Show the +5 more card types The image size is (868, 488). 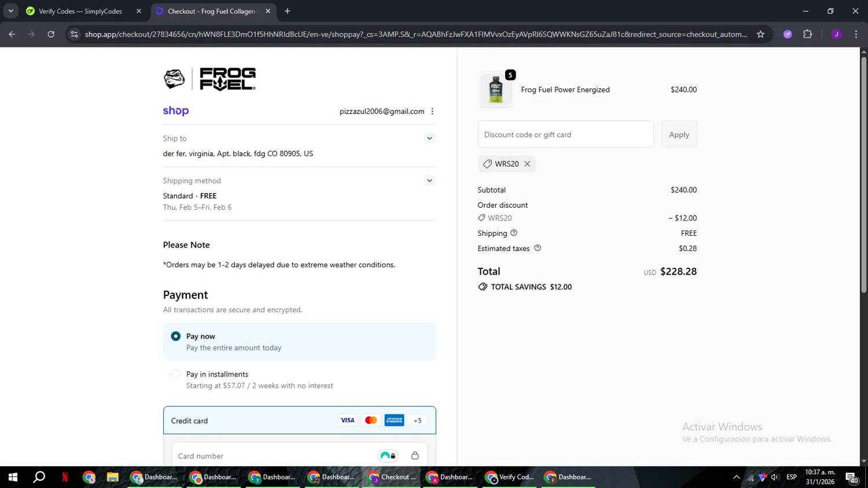pyautogui.click(x=418, y=420)
